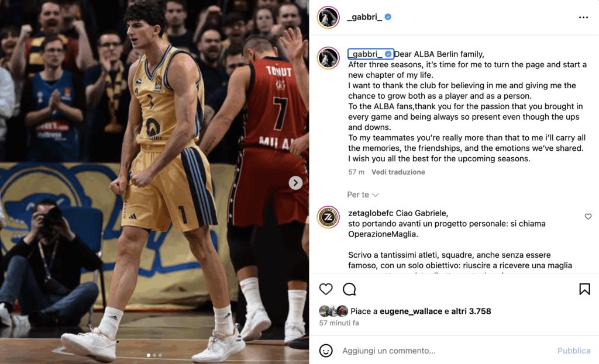Click the 'Pubblica' button
599x364 pixels.
(x=573, y=350)
